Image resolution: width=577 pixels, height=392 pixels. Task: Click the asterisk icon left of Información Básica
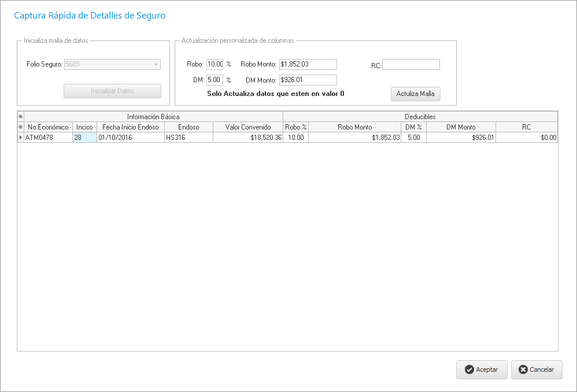(21, 117)
